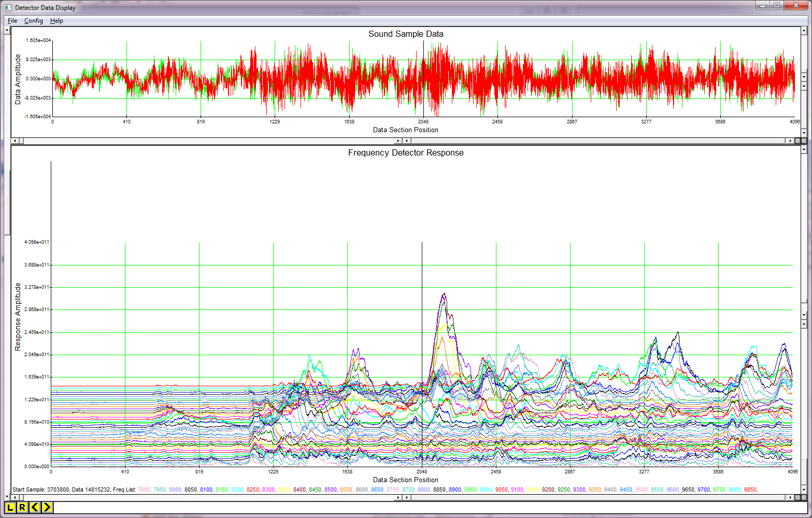Open the Config menu
The width and height of the screenshot is (812, 518).
point(33,21)
